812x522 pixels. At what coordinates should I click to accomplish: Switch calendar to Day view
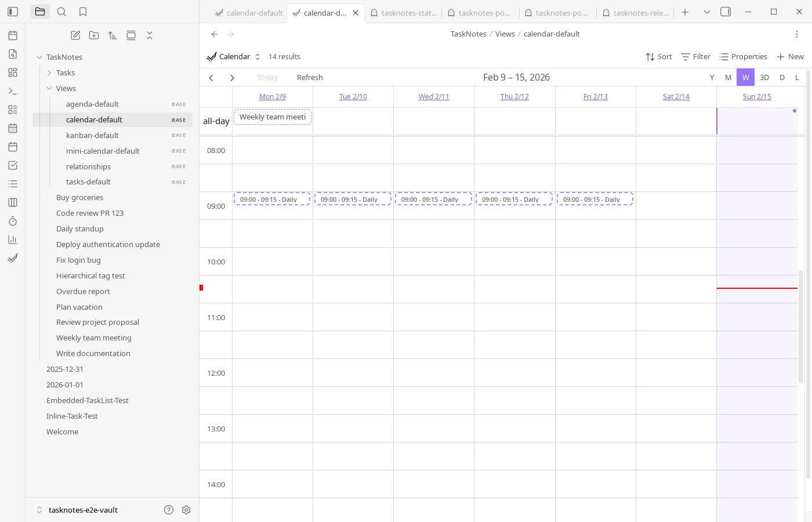pyautogui.click(x=782, y=77)
